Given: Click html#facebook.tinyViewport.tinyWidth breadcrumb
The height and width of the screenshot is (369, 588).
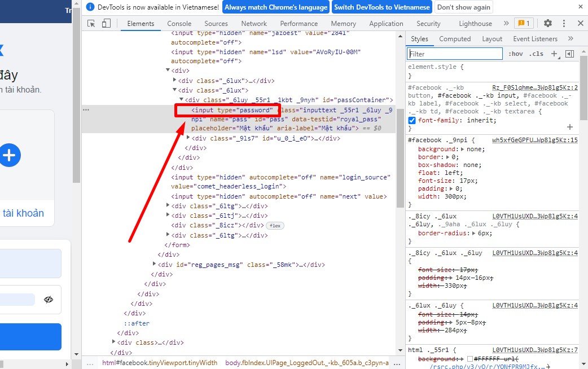Looking at the screenshot, I should pyautogui.click(x=160, y=363).
